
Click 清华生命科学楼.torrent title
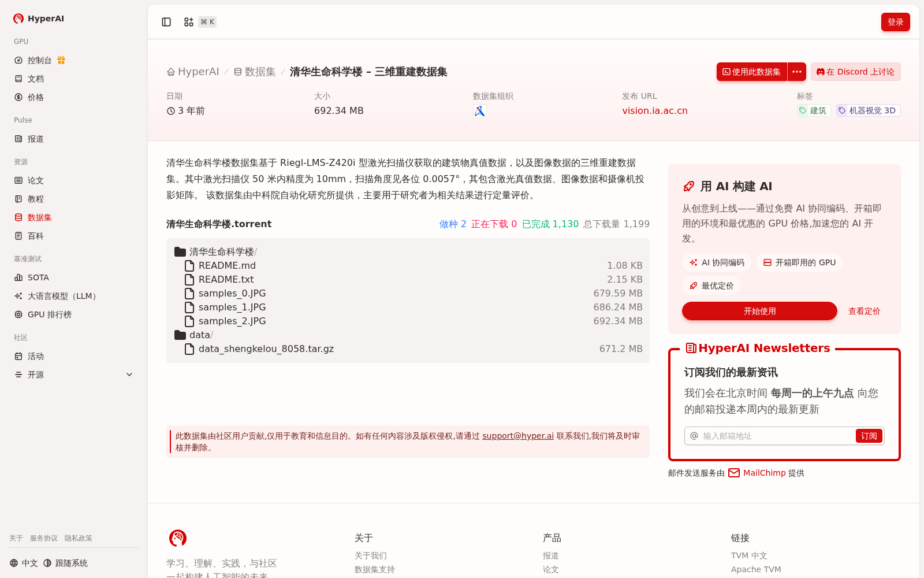(219, 224)
